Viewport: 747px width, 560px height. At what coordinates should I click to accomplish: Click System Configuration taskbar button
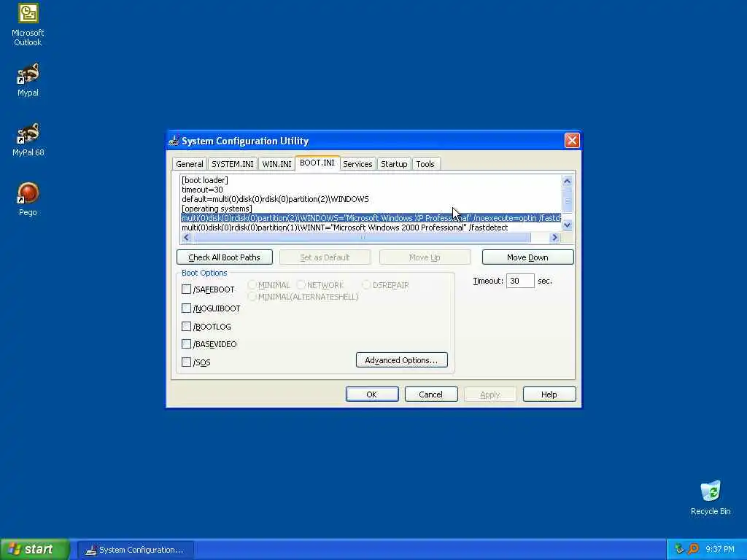[x=136, y=550]
